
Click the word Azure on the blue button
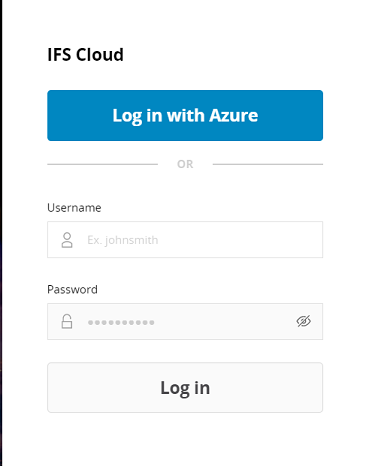pyautogui.click(x=234, y=115)
